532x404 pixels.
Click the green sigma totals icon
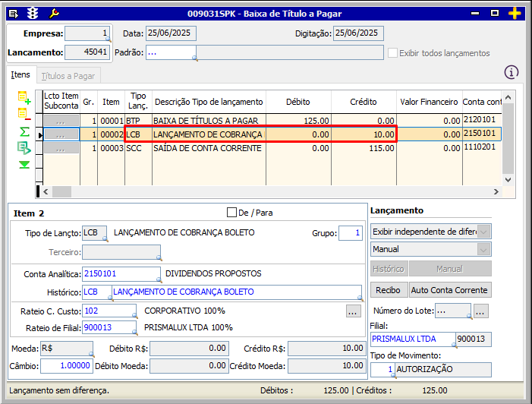click(x=24, y=131)
